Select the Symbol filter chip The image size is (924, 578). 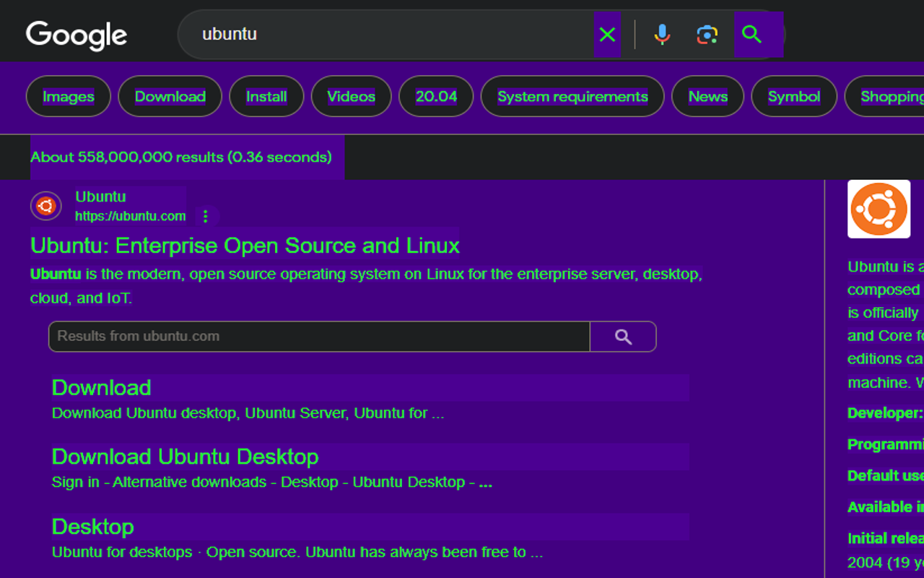pyautogui.click(x=794, y=96)
